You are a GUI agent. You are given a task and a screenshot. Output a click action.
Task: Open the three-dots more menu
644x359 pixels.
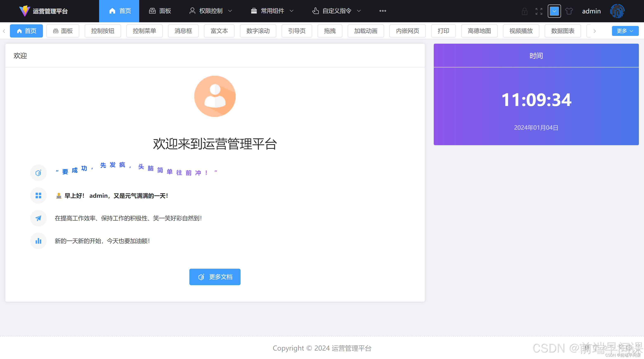pyautogui.click(x=383, y=11)
